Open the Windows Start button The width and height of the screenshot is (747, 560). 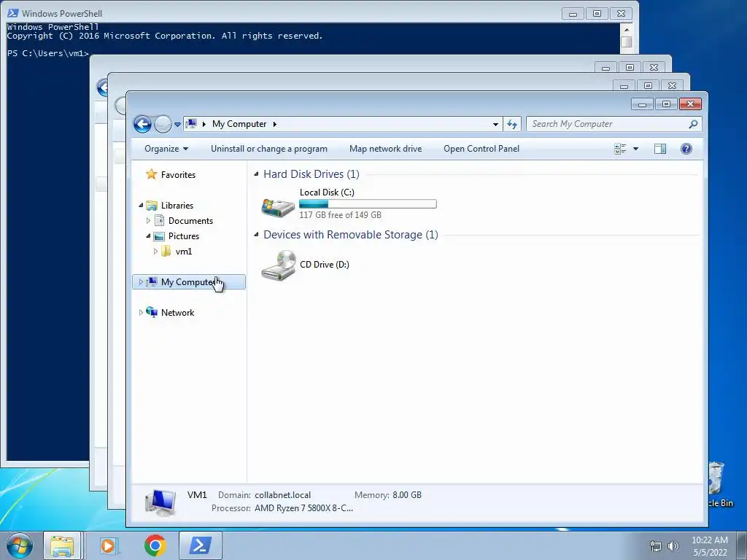pyautogui.click(x=20, y=545)
